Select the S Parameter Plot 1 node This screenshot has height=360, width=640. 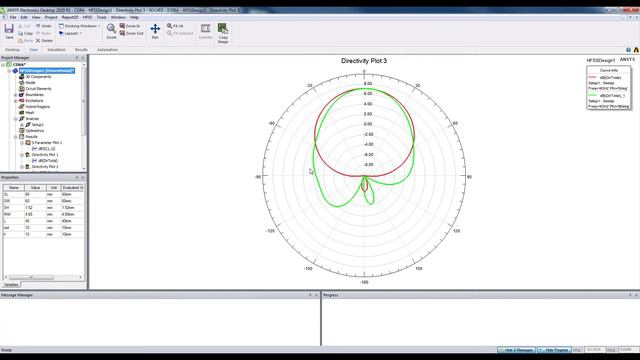click(47, 143)
